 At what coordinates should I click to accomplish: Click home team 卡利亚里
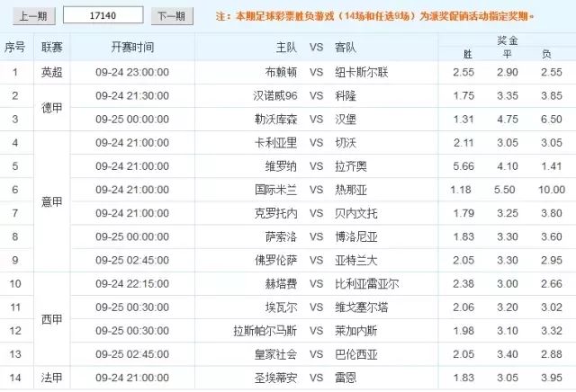(x=276, y=143)
